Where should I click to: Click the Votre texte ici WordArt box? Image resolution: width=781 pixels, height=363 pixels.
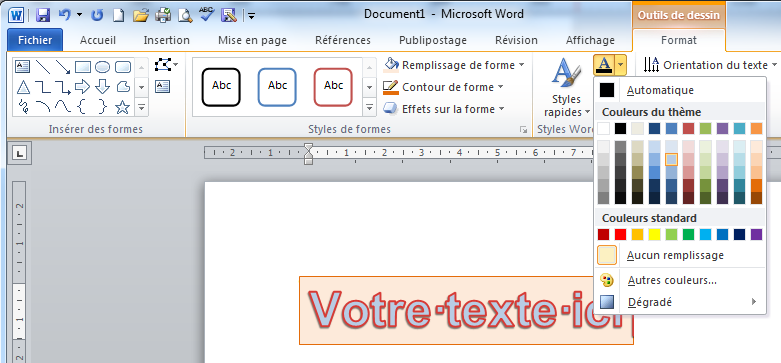(x=466, y=310)
